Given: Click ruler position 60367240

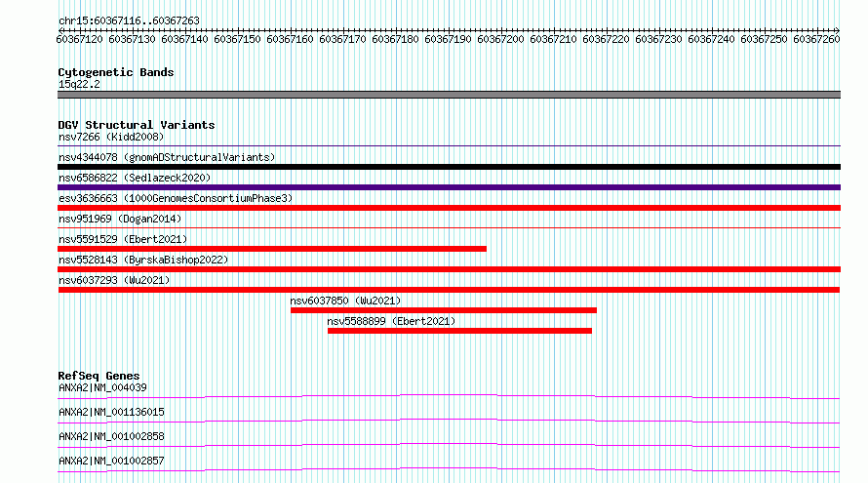Looking at the screenshot, I should pos(711,39).
